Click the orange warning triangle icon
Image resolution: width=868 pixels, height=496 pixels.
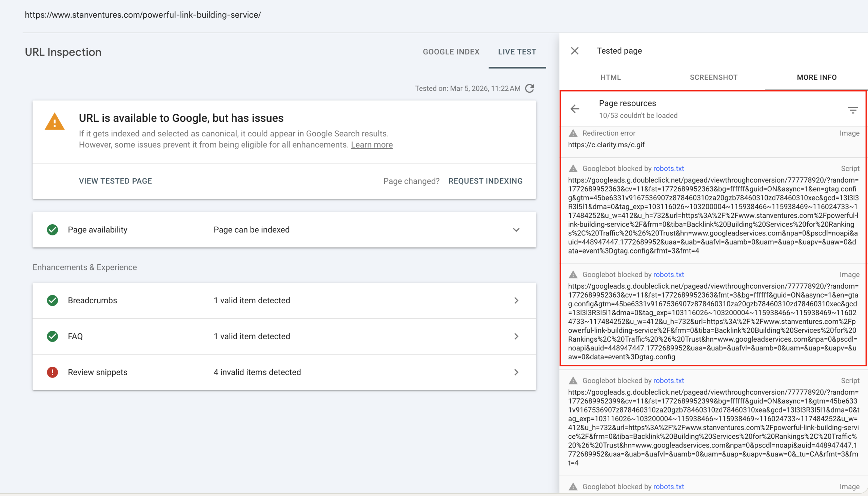pyautogui.click(x=55, y=122)
